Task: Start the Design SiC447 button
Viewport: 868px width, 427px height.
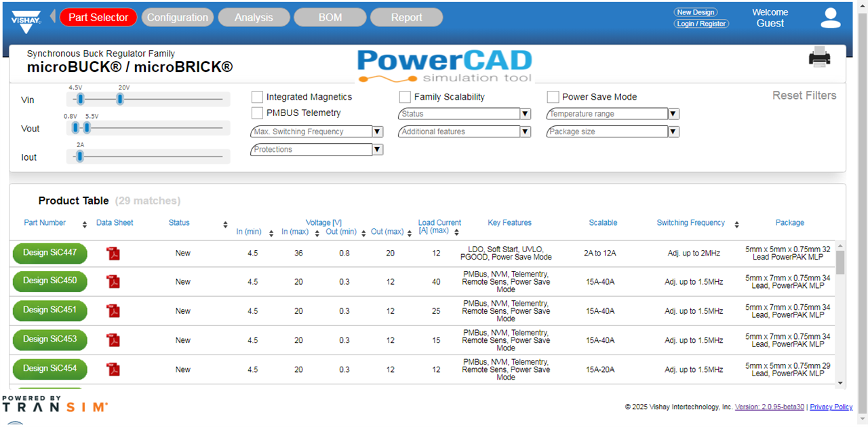Action: pos(50,253)
